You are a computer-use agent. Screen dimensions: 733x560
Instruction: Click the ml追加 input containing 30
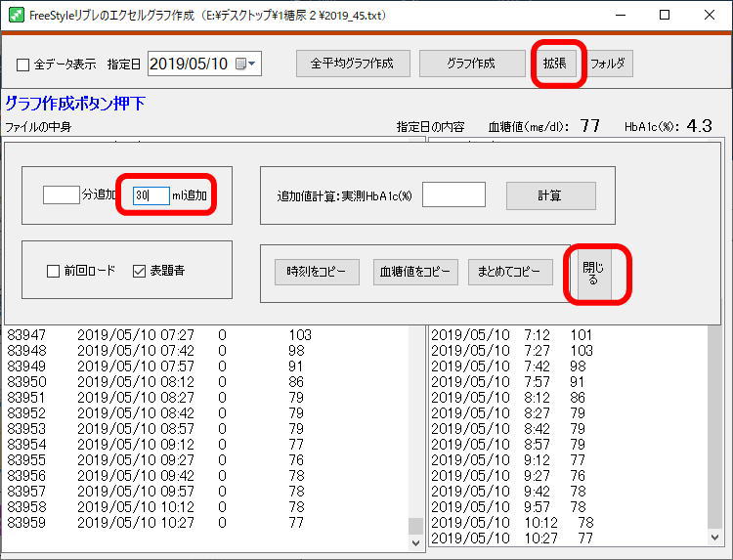(151, 195)
